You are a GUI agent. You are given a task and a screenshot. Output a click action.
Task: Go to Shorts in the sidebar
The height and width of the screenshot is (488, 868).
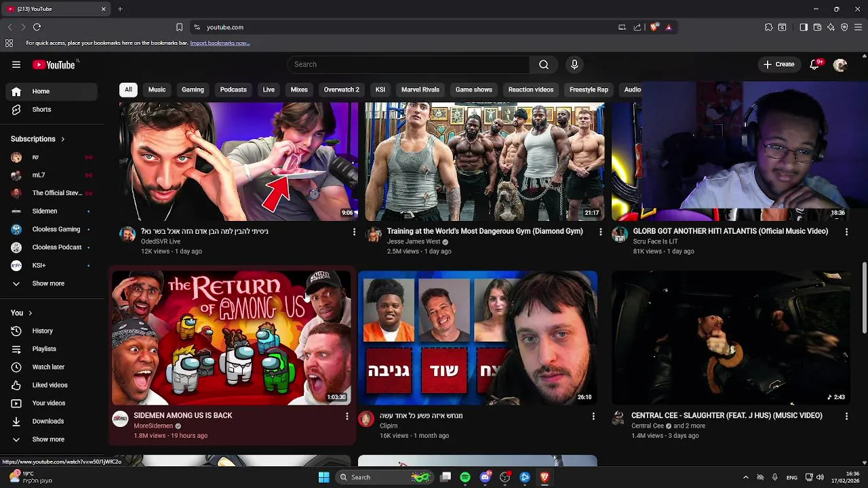point(52,110)
